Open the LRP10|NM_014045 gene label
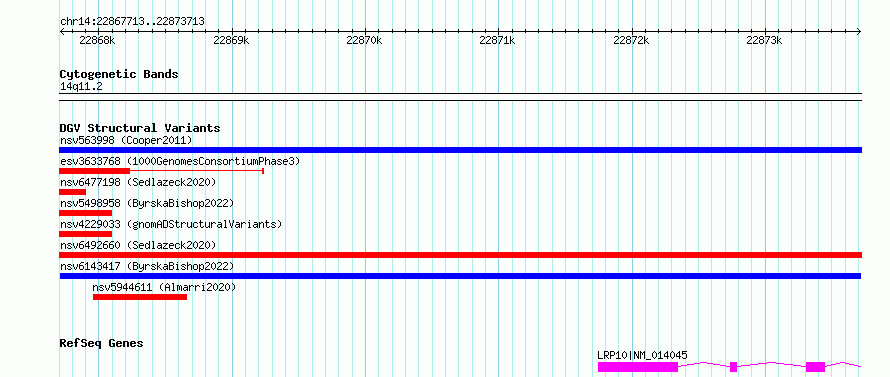The image size is (890, 377). point(642,355)
